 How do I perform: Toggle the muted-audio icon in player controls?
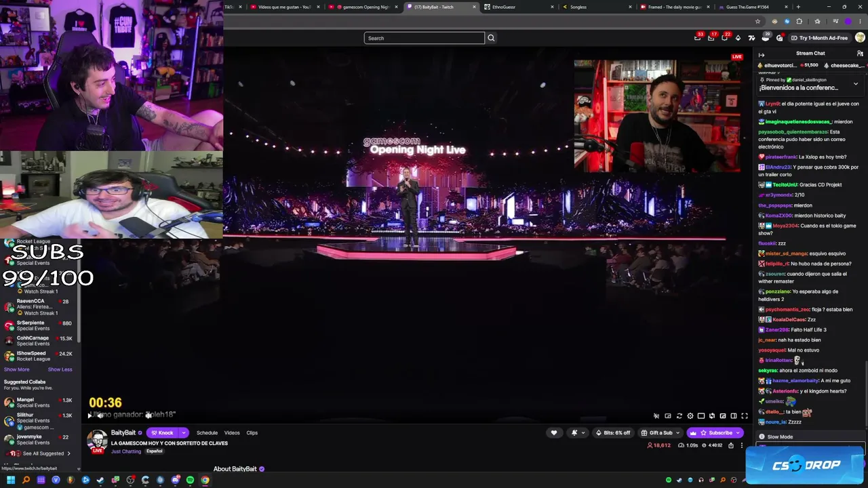tap(656, 416)
